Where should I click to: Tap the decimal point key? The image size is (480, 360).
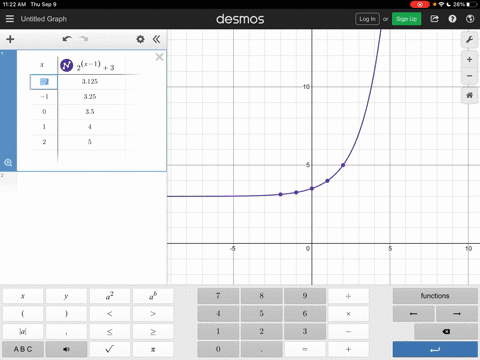pyautogui.click(x=261, y=349)
